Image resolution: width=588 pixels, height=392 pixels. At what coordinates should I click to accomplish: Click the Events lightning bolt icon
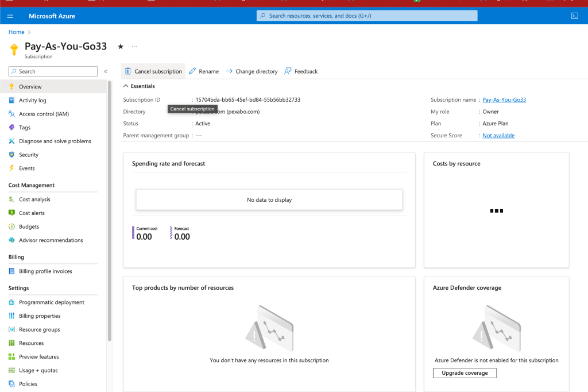click(11, 168)
